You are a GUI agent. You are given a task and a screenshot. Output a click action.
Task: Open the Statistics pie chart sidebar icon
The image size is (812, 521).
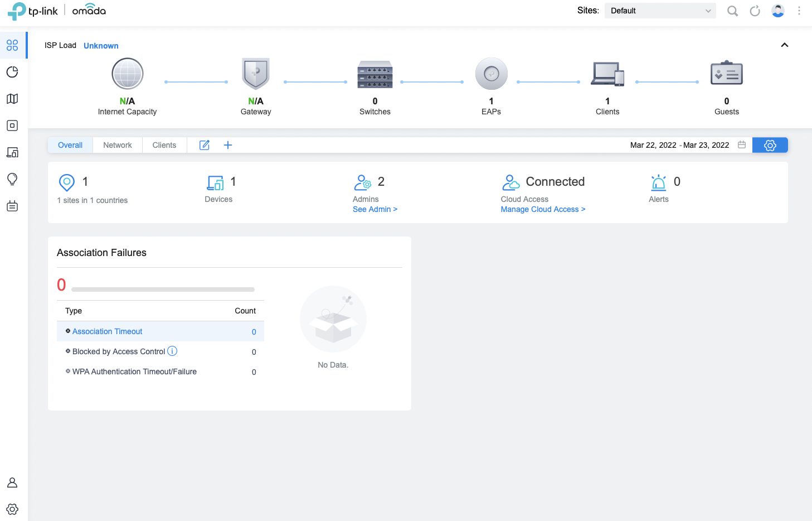tap(12, 72)
